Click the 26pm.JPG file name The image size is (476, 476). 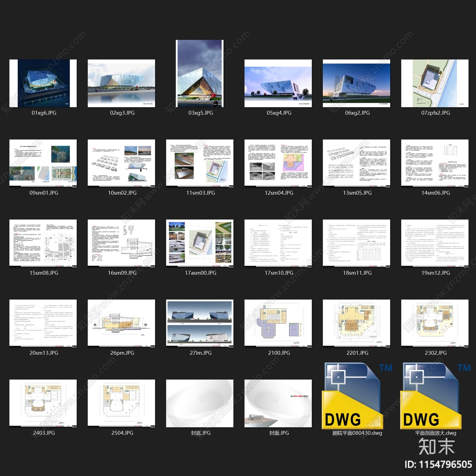pos(122,353)
